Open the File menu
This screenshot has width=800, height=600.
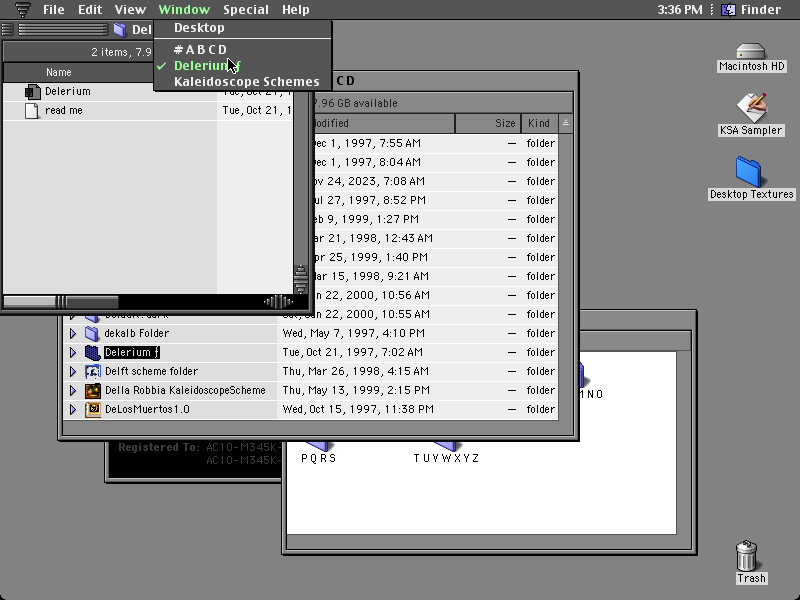(54, 9)
